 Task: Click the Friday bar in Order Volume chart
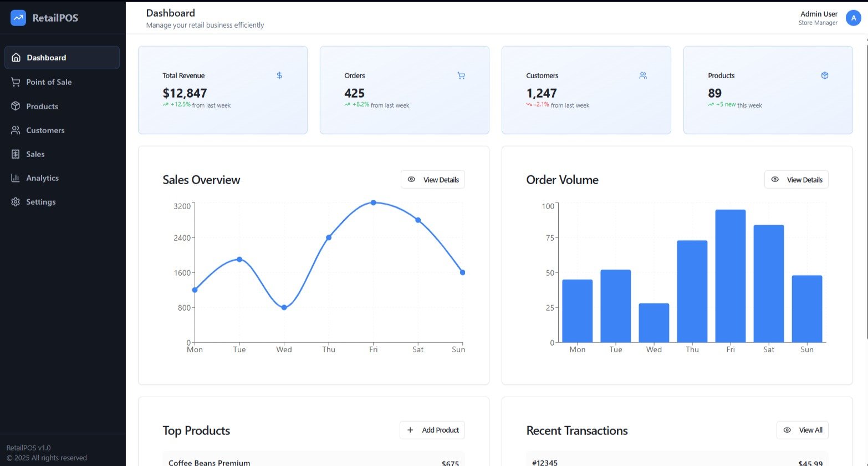click(x=731, y=276)
